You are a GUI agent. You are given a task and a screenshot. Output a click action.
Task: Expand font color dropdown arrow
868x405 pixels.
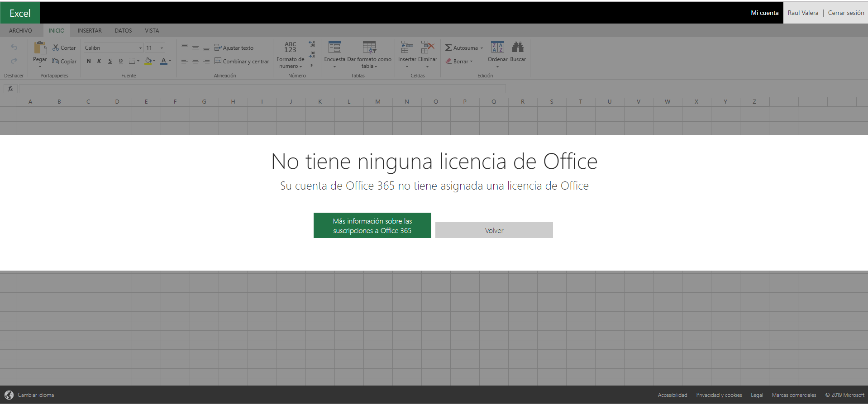tap(170, 61)
